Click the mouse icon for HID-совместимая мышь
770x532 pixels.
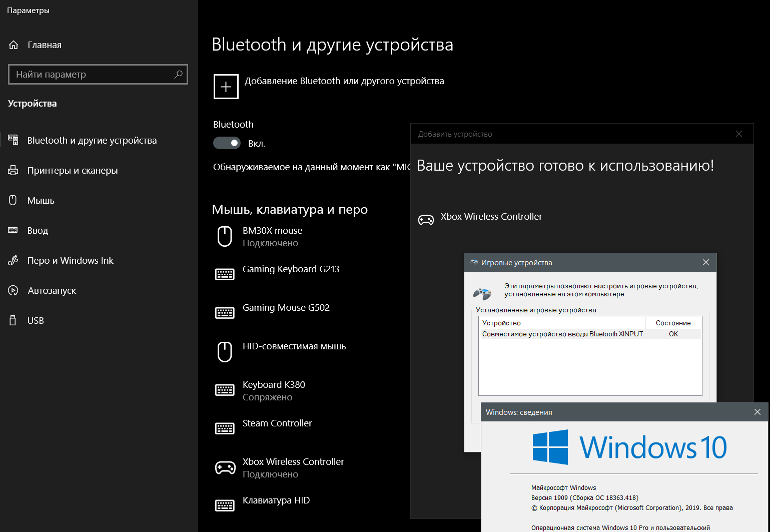pos(225,352)
